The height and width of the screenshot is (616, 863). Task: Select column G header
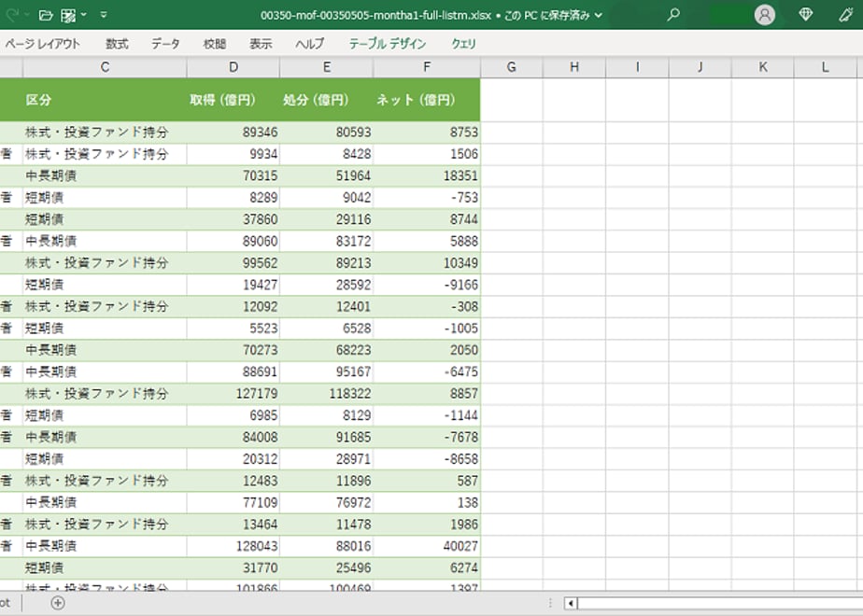coord(511,67)
